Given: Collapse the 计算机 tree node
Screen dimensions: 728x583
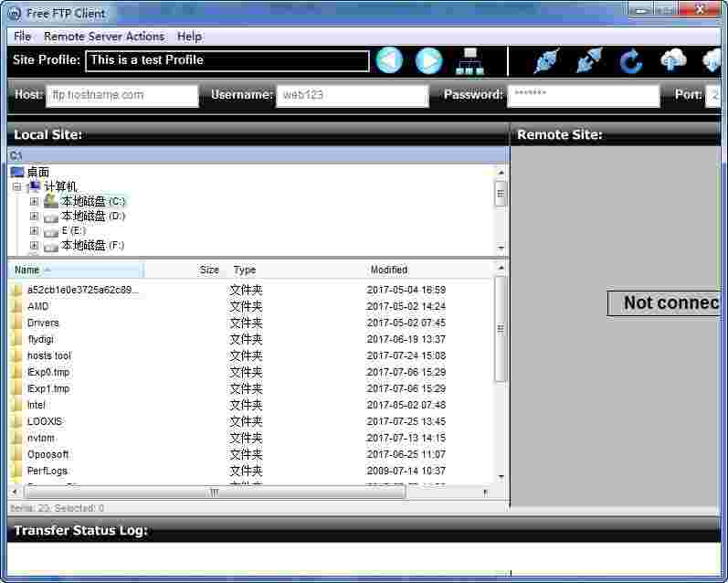Looking at the screenshot, I should click(17, 187).
